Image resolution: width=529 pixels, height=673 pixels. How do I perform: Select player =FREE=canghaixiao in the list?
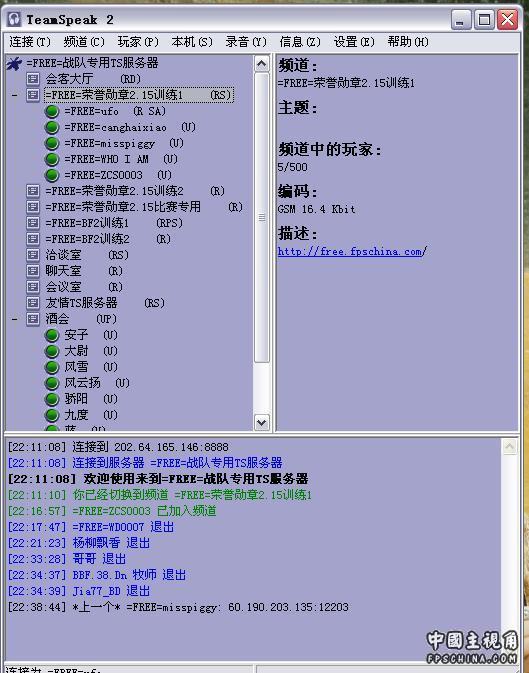coord(116,127)
